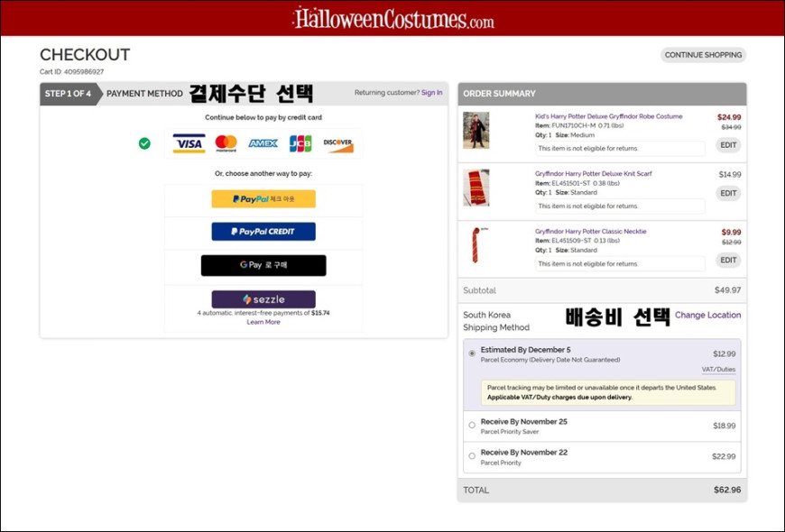Select Receive By November 22 shipping

(x=472, y=456)
